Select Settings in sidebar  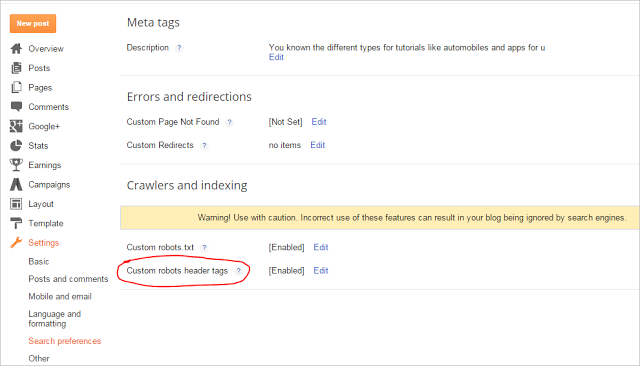tap(44, 243)
